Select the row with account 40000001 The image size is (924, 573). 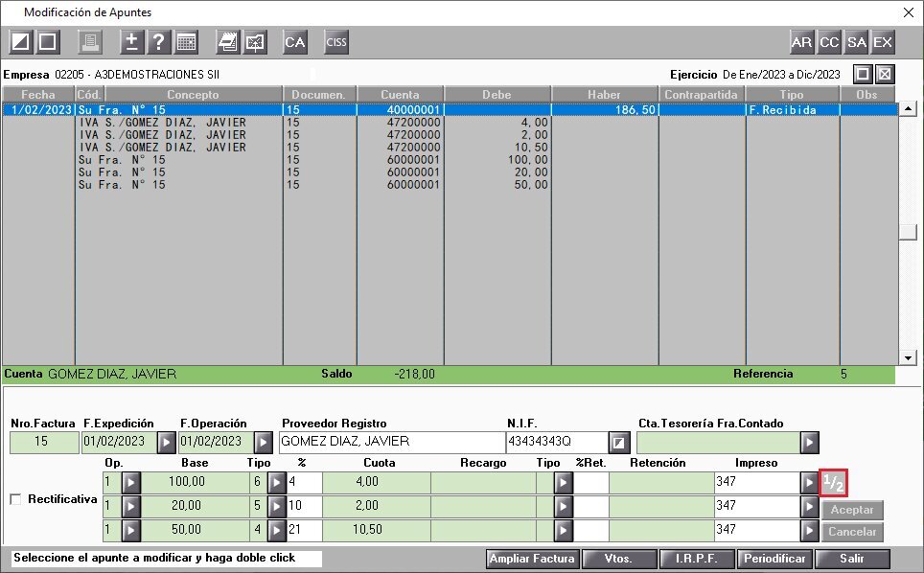(x=450, y=109)
